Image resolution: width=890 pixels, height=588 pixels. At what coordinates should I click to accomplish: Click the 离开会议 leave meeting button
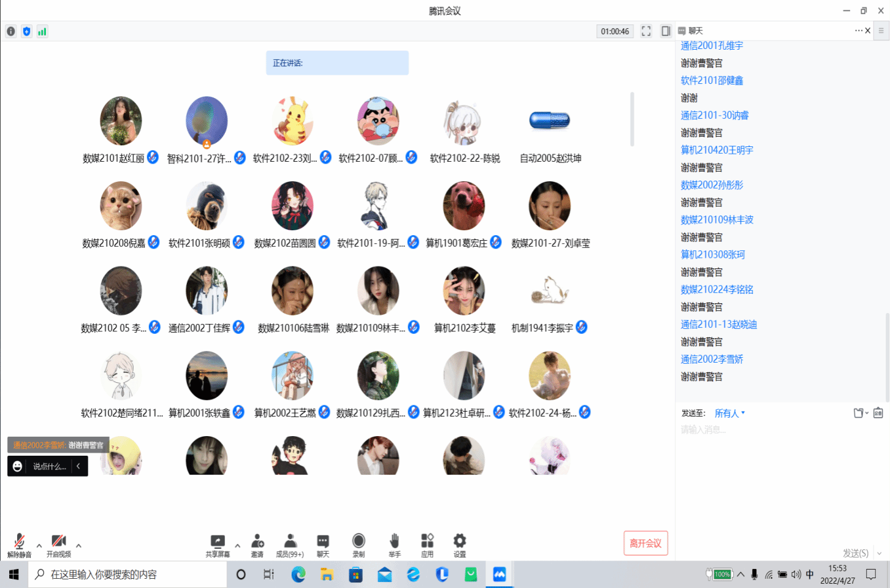(x=646, y=543)
